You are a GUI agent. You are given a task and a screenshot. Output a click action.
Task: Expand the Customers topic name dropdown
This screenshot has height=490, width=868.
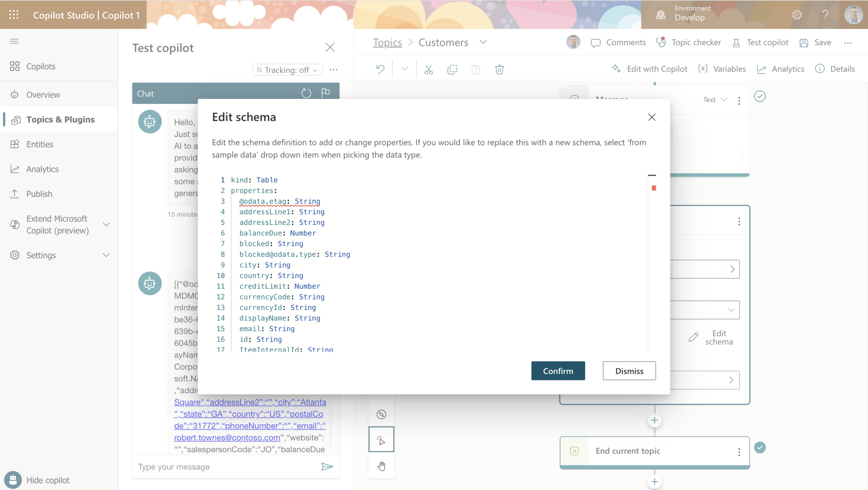coord(483,42)
